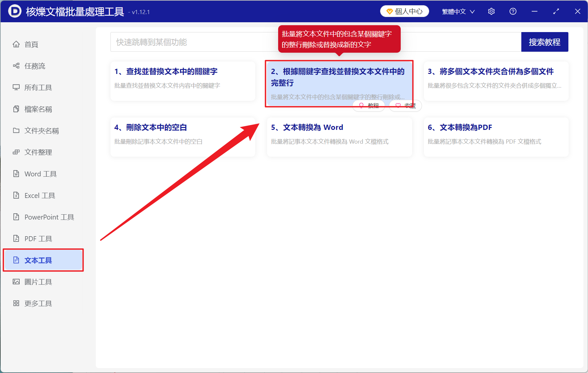This screenshot has height=373, width=588.
Task: Open 檔案名稱 file-name tool icon
Action: point(16,109)
